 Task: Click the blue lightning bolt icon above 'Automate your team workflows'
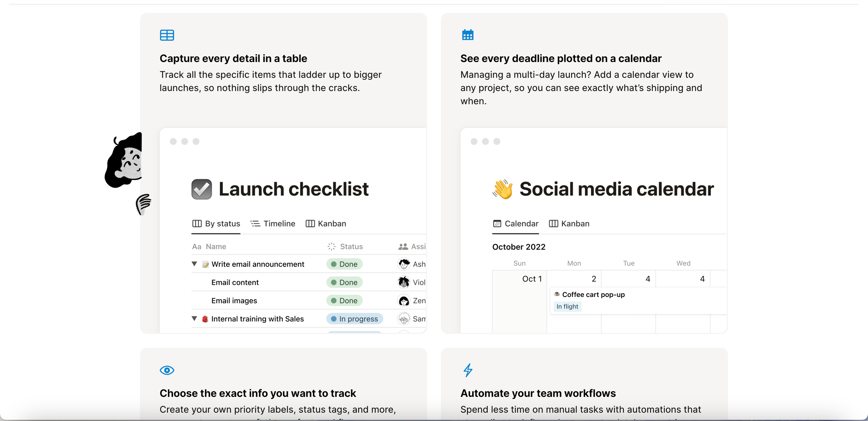468,370
